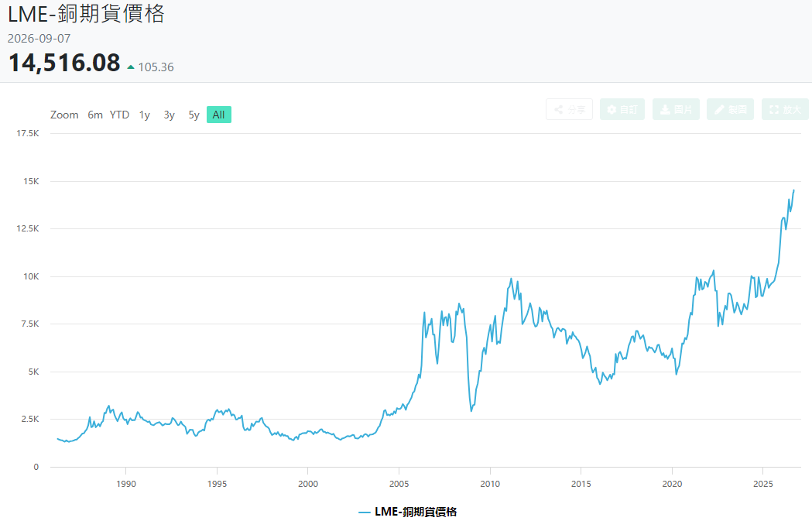
Task: Click the 1995 x-axis label
Action: coord(217,485)
